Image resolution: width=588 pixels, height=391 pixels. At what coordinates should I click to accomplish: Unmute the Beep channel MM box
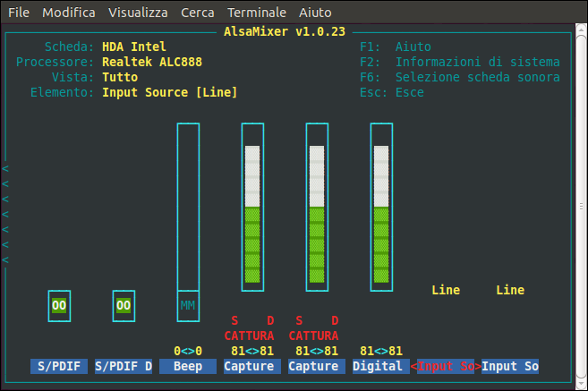[x=188, y=306]
